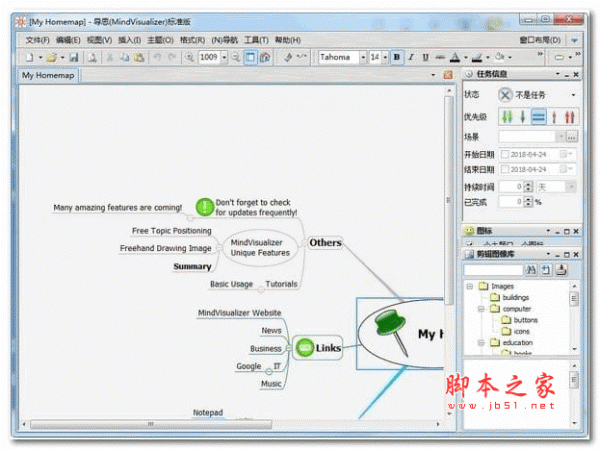Open 窗口布局(D) menu
Viewport: 600px width, 450px height.
(540, 40)
